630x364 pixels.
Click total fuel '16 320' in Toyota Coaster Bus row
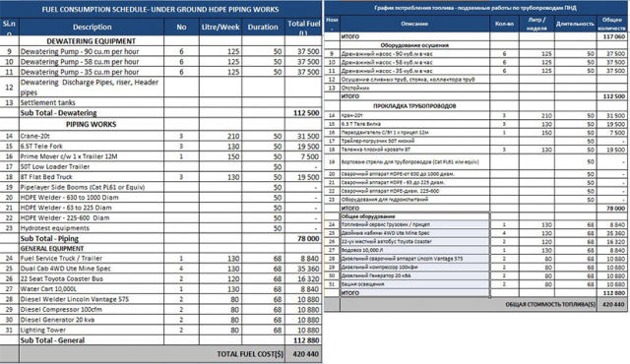point(303,279)
